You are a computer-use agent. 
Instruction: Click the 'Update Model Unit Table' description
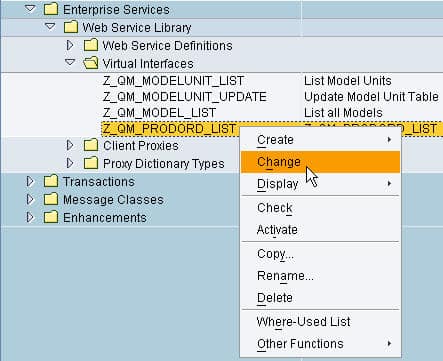click(371, 97)
